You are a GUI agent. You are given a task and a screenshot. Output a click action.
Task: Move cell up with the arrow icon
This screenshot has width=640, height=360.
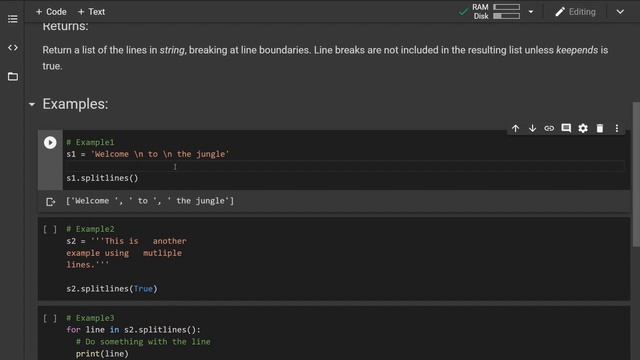click(516, 128)
